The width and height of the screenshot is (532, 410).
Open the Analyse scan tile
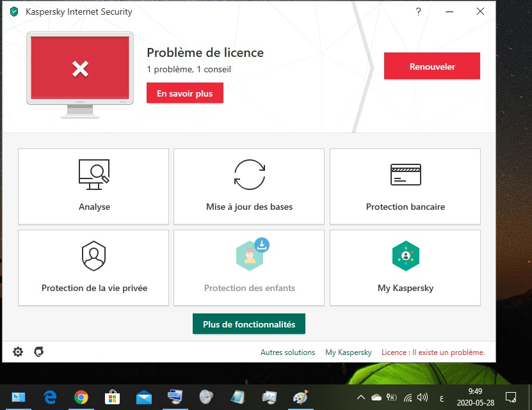(x=93, y=186)
